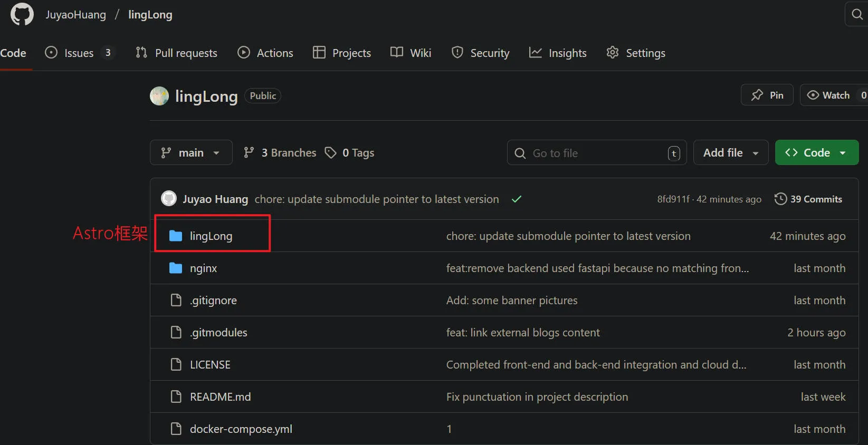Switch to the Issues tab

click(79, 53)
